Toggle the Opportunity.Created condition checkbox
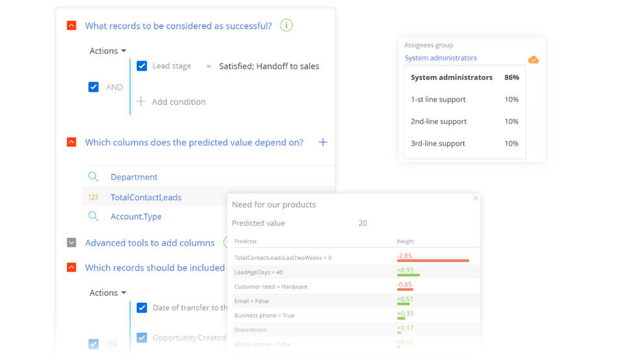The image size is (624, 364). (x=142, y=338)
